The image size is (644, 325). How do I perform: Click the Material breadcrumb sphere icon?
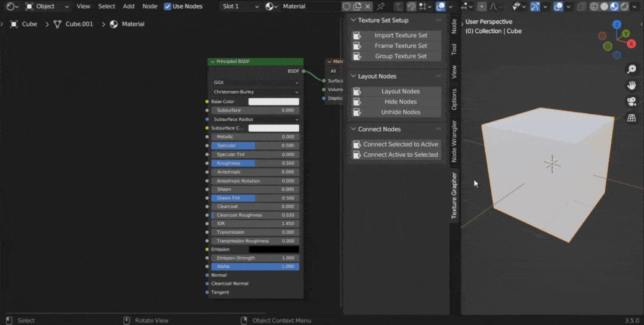114,24
